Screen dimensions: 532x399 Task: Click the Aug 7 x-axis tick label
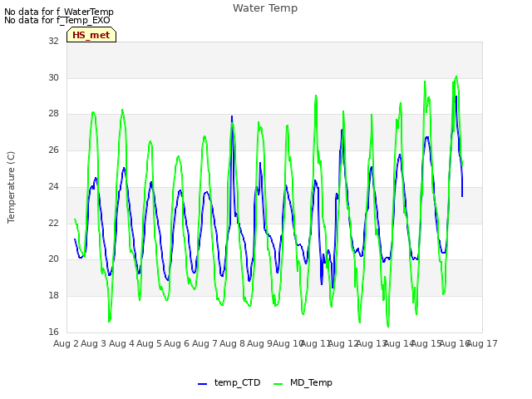[204, 343]
